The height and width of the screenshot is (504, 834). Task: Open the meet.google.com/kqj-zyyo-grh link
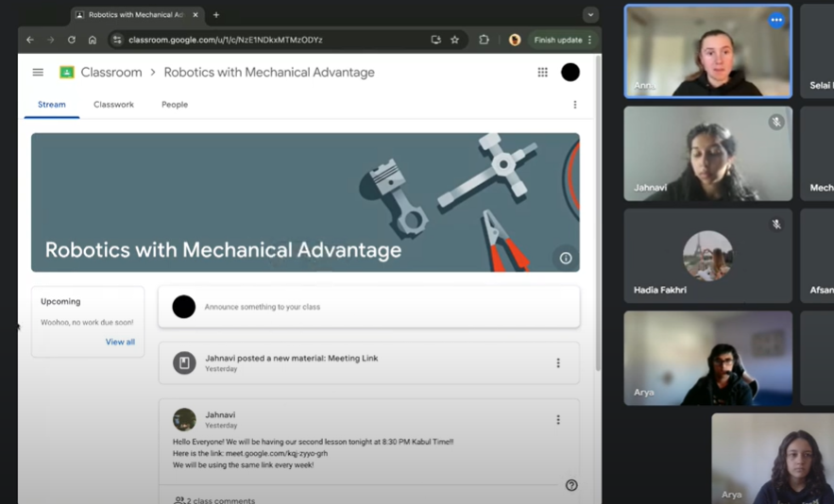click(x=277, y=453)
